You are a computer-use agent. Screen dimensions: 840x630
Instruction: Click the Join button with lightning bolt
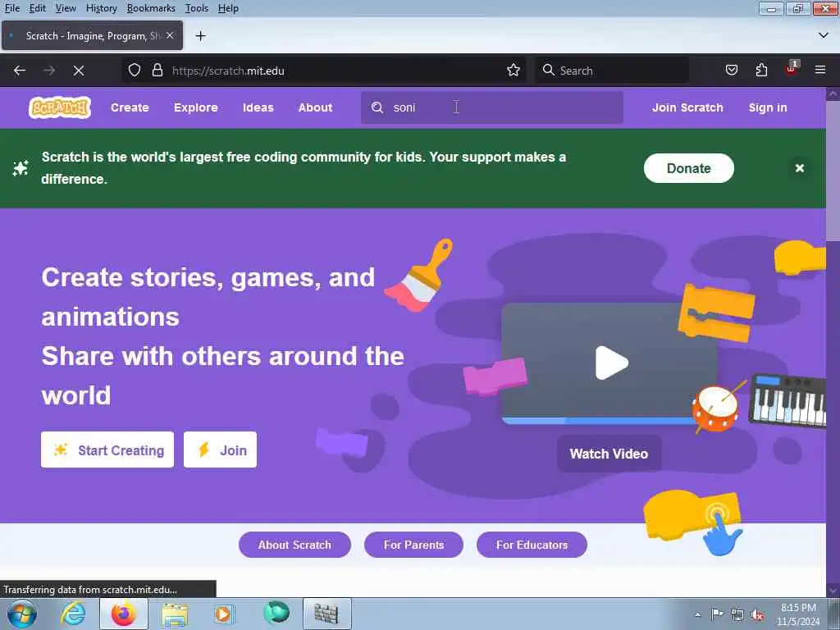[220, 450]
